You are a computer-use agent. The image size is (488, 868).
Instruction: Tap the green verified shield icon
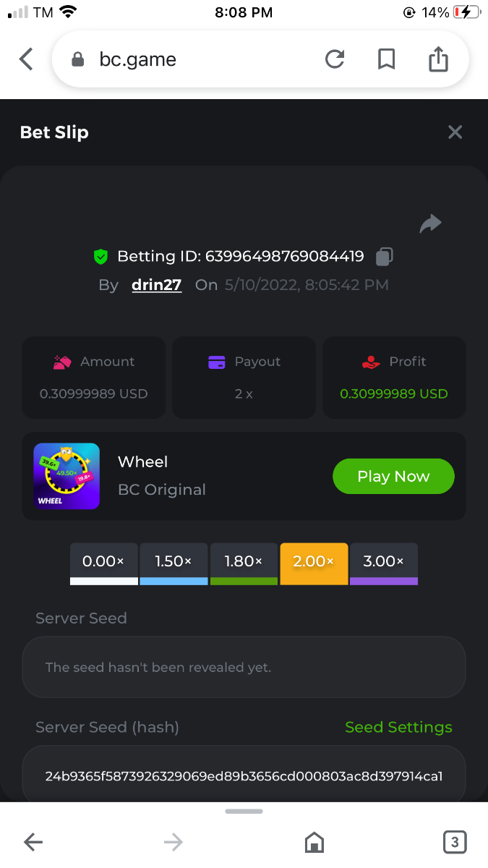click(x=100, y=256)
